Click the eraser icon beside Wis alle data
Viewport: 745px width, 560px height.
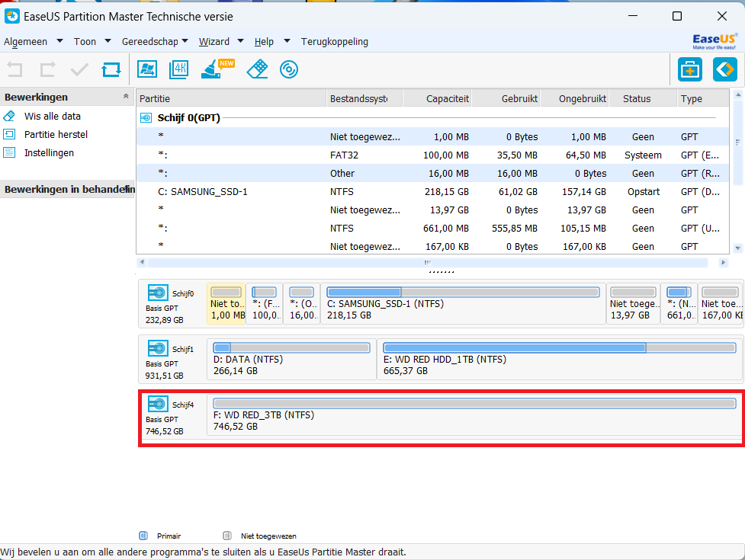click(x=9, y=117)
